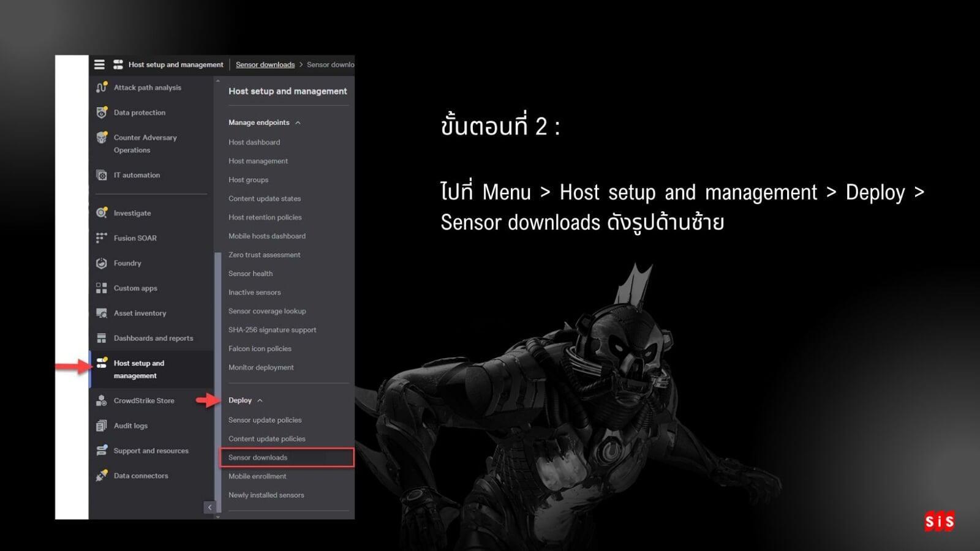Click the Foundry icon
The image size is (980, 551).
click(x=102, y=263)
